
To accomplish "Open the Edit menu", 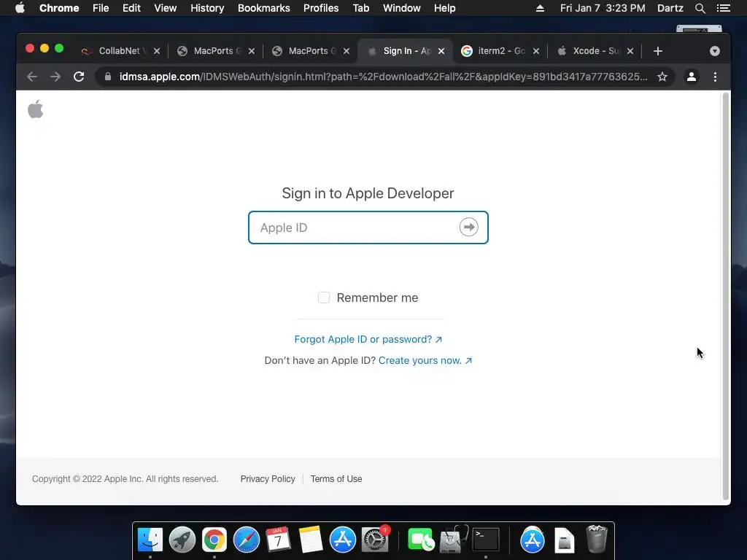I will tap(131, 8).
